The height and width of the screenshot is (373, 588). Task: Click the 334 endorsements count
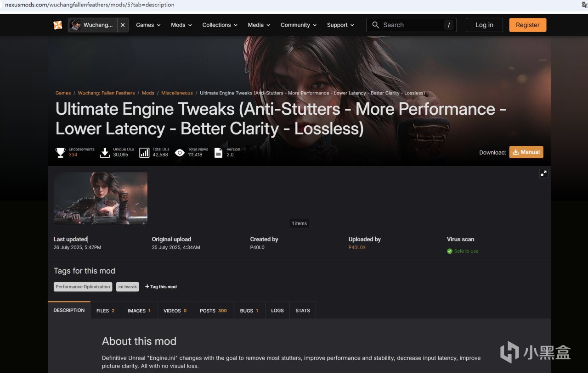point(73,155)
